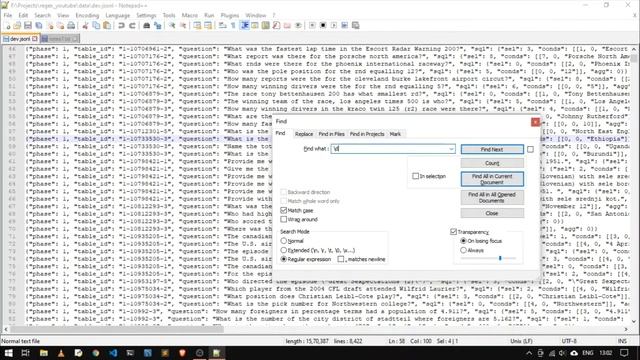
Task: Open the Windows Start menu
Action: (x=8, y=353)
